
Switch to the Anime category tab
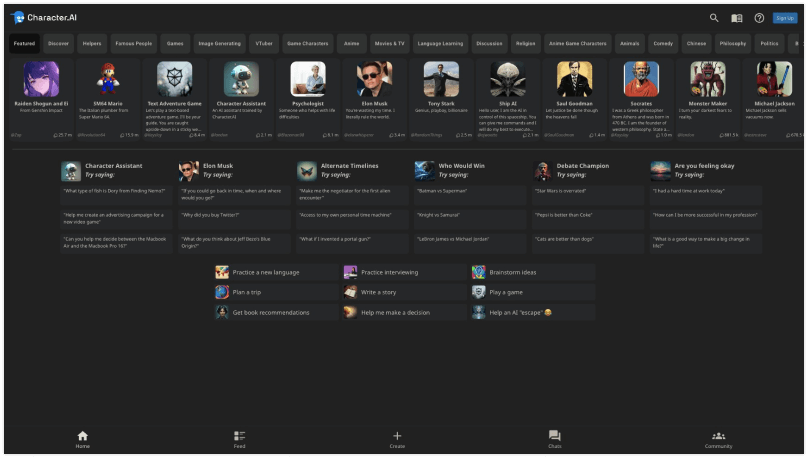pyautogui.click(x=351, y=44)
